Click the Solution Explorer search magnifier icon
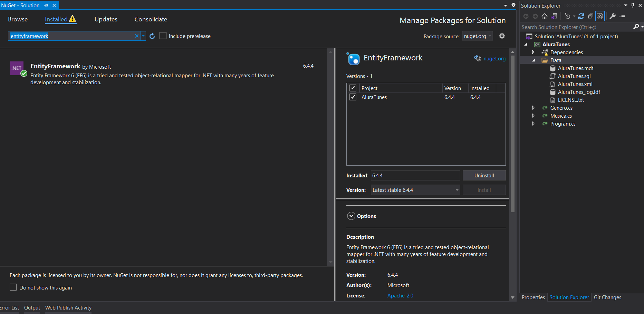Image resolution: width=644 pixels, height=314 pixels. 636,27
